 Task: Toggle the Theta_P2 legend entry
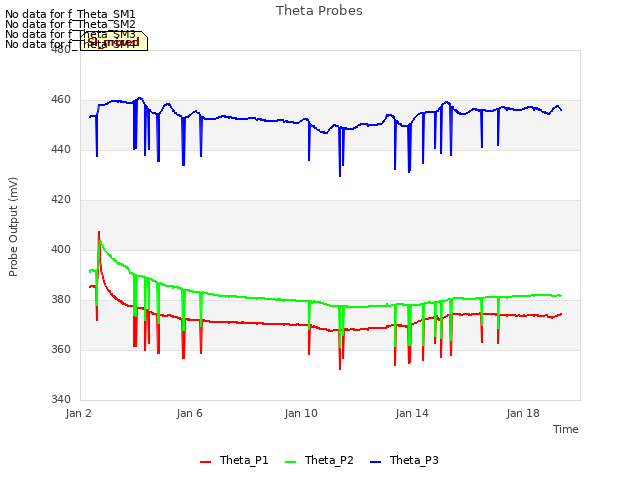[319, 460]
